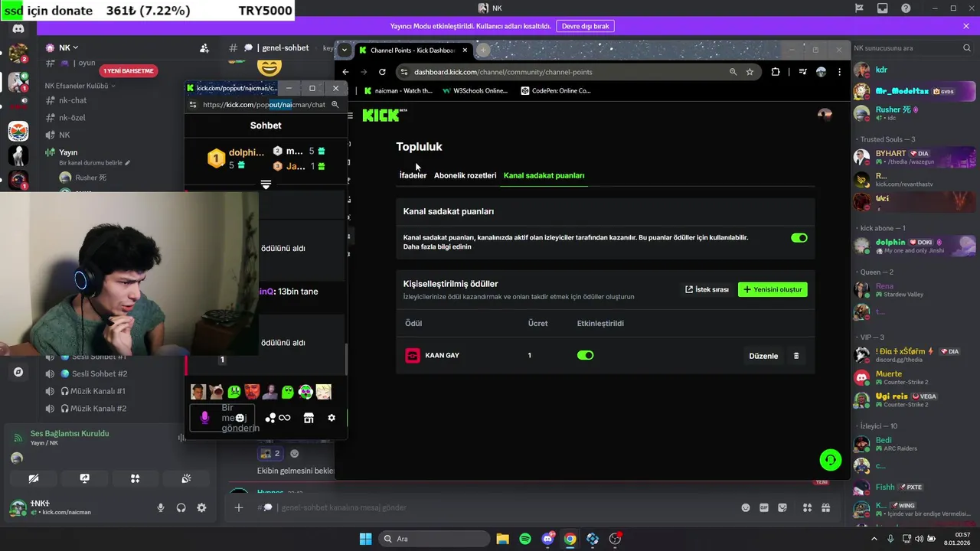Screen dimensions: 980x551
Task: Open the Chrome extensions puzzle icon
Action: point(776,72)
